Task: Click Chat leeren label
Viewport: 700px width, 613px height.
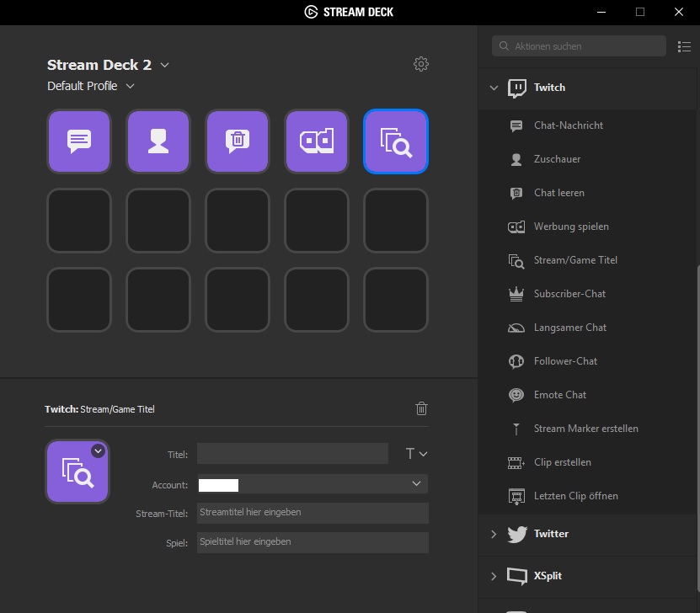Action: tap(559, 193)
